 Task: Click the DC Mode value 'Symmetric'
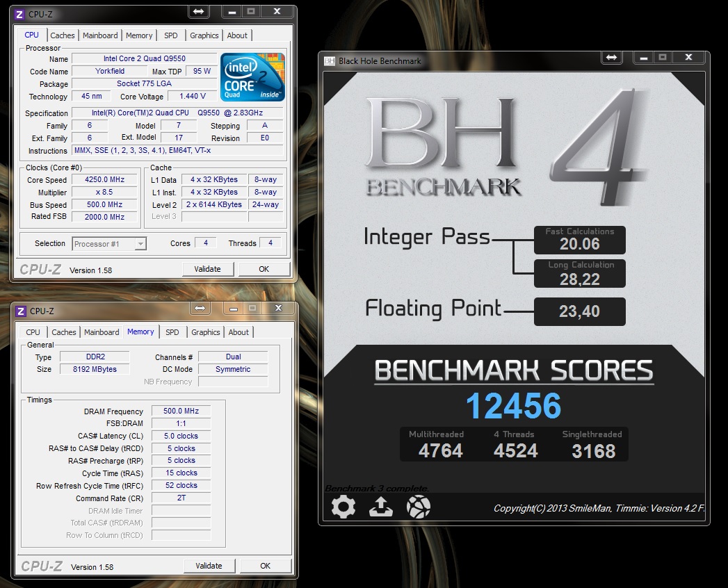click(x=233, y=370)
